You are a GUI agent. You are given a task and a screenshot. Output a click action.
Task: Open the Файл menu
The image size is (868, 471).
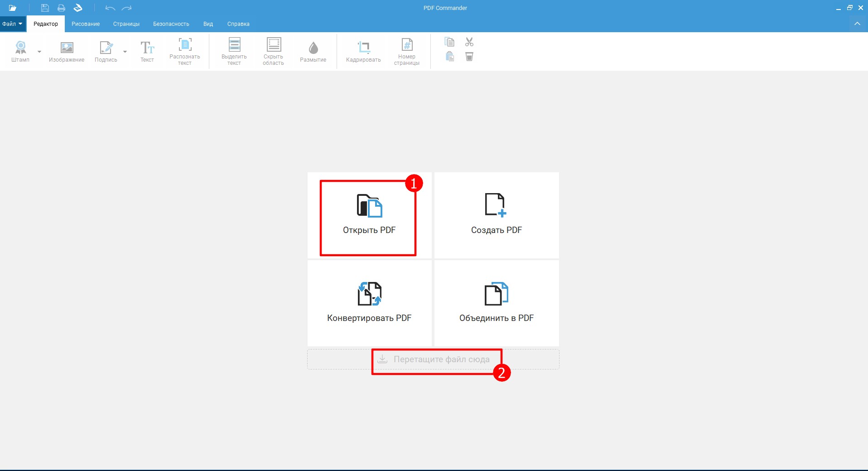12,24
